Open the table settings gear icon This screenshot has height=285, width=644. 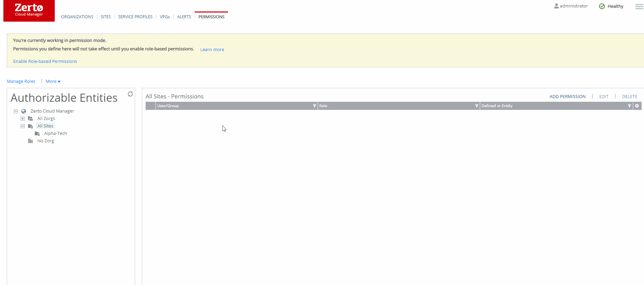point(637,106)
